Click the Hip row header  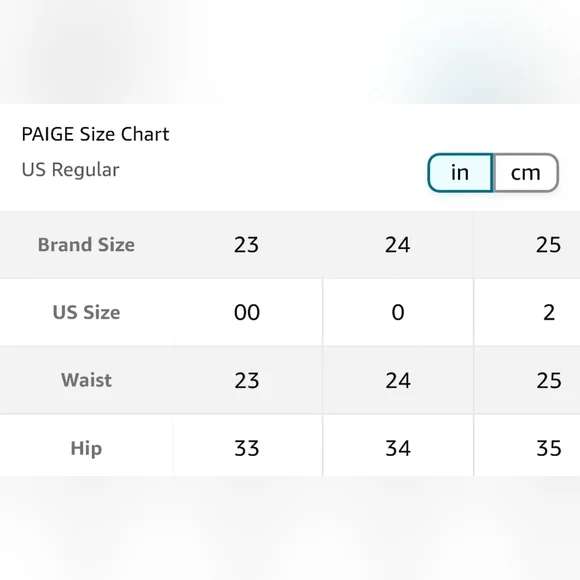86,448
